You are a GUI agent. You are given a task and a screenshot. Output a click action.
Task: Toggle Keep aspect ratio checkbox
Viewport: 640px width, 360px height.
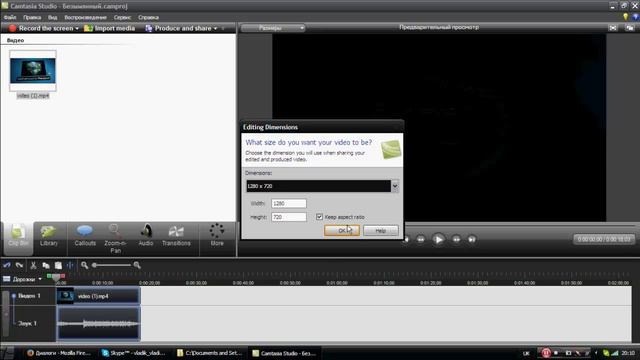(x=319, y=217)
